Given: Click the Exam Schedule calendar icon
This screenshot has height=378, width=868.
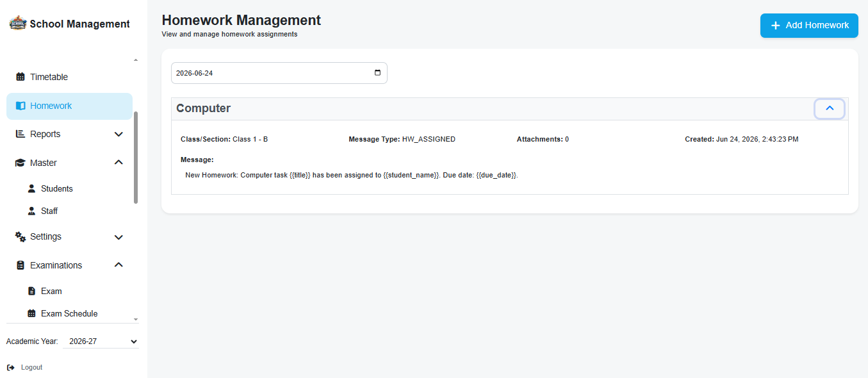Looking at the screenshot, I should click(31, 313).
